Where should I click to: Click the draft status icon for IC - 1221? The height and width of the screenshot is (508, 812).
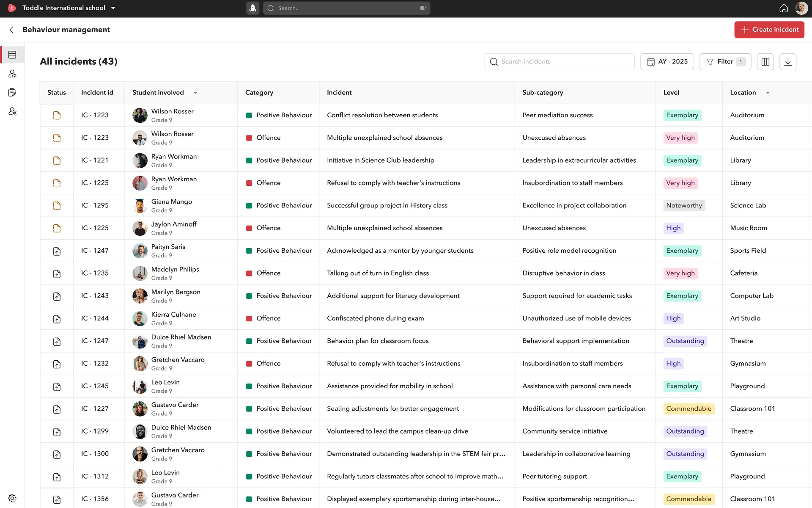click(57, 160)
